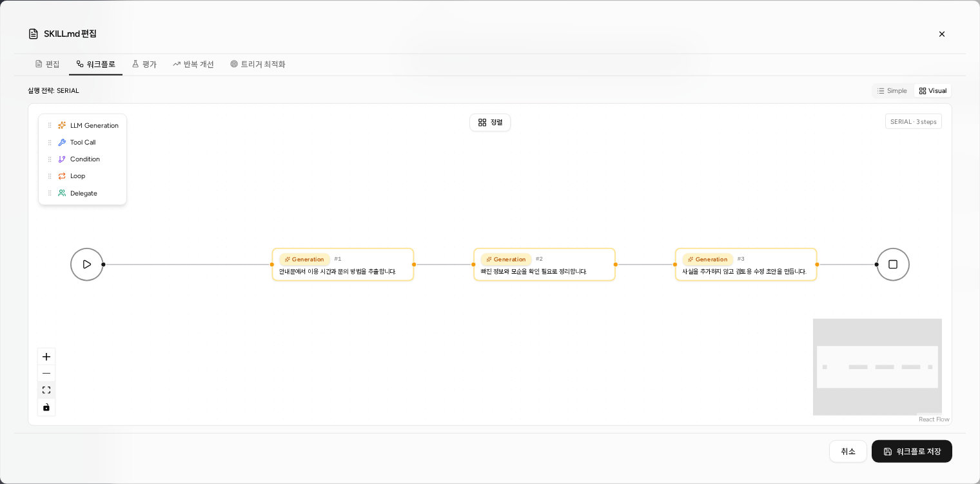This screenshot has height=484, width=980.
Task: Click the workflow end stop node
Action: pos(893,265)
